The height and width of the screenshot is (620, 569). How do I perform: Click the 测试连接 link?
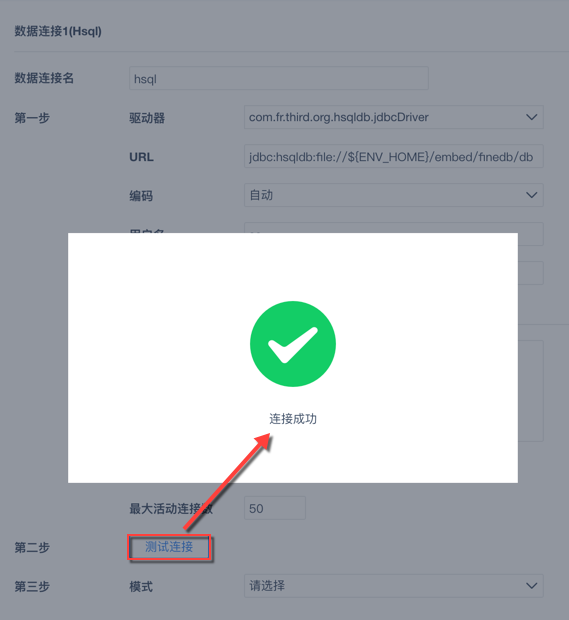click(x=169, y=547)
